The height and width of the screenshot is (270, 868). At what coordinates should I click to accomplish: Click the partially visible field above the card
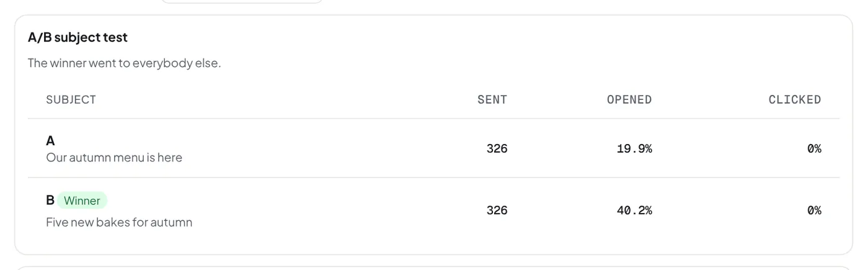pos(242,1)
